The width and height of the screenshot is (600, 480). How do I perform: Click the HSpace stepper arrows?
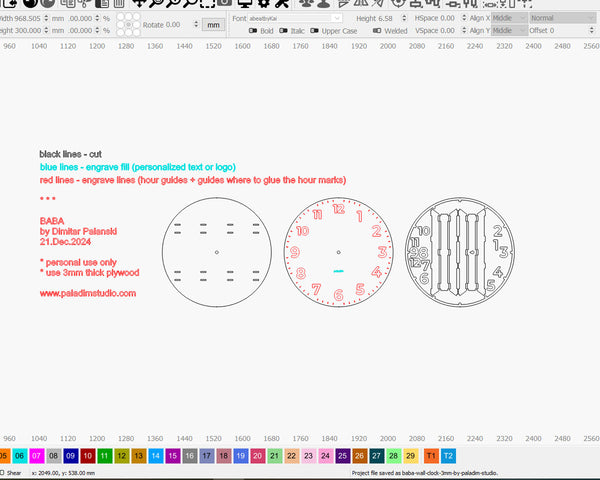click(464, 18)
